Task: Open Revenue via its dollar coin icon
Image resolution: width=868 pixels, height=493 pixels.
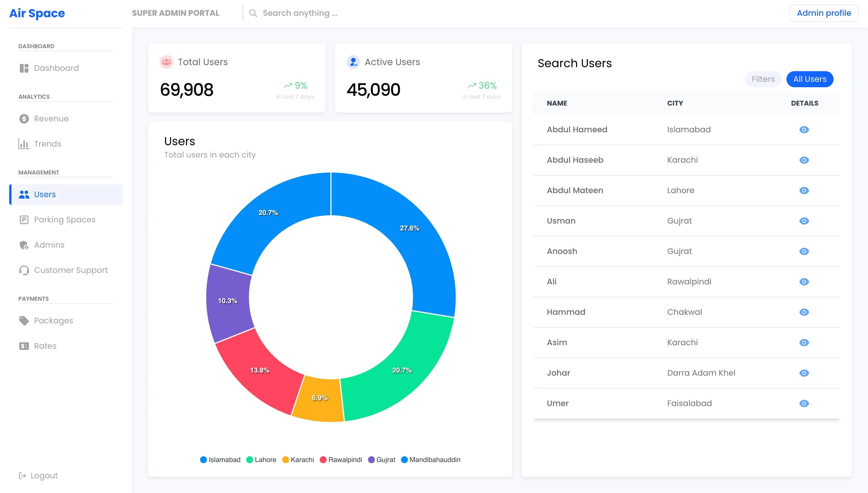Action: (x=24, y=119)
